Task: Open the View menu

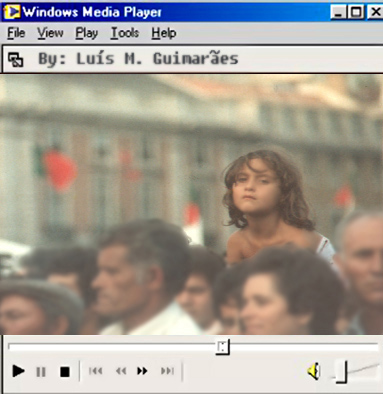Action: (x=50, y=33)
